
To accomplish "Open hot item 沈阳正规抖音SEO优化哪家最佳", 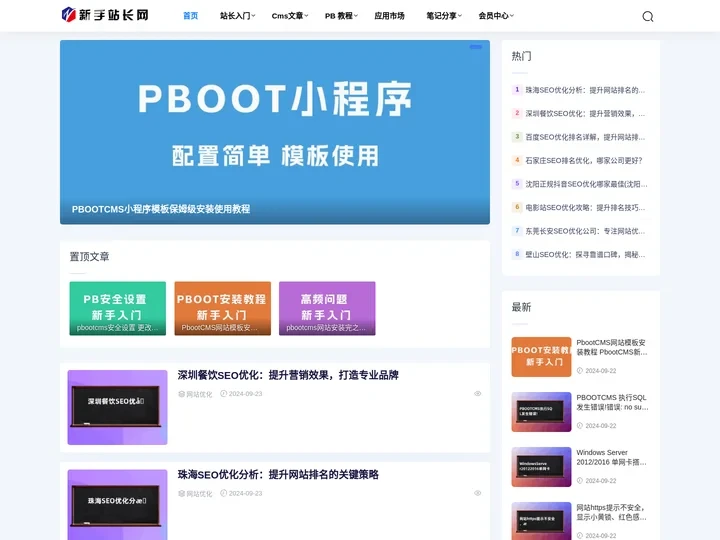I will [586, 184].
